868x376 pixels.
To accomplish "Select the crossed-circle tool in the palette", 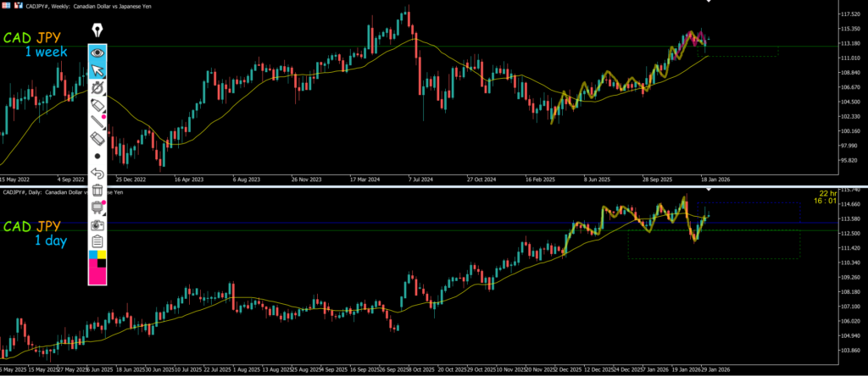I will [x=97, y=87].
